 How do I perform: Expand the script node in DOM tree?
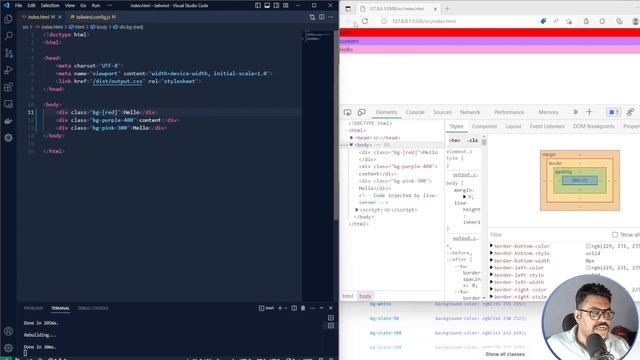pos(357,209)
